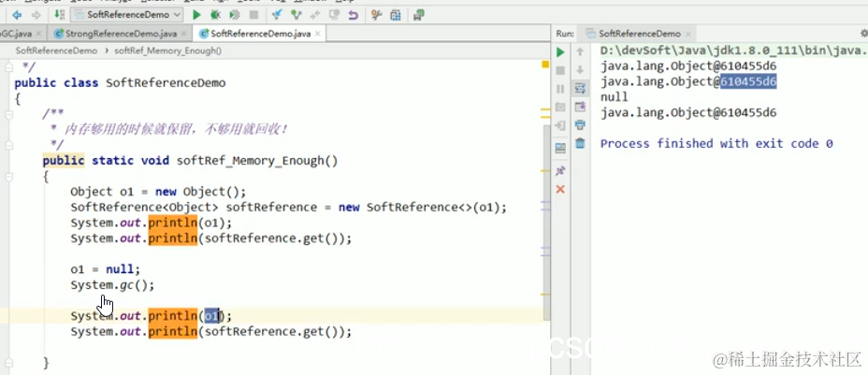
Task: Restore layout in the Run panel
Action: coord(560,148)
